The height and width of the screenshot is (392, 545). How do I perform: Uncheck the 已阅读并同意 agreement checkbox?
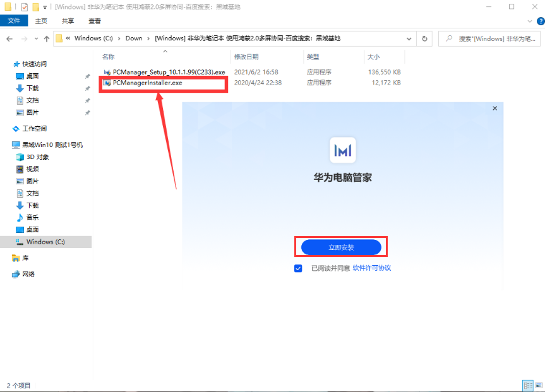pyautogui.click(x=298, y=268)
